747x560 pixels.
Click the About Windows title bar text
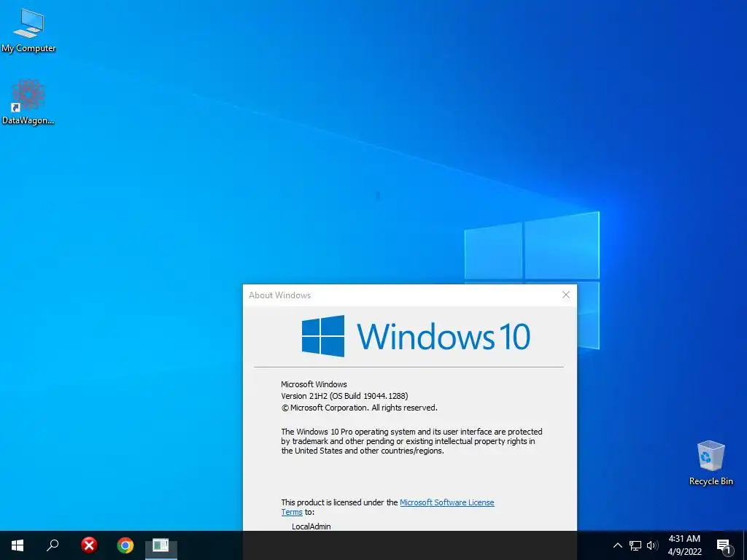(x=279, y=295)
